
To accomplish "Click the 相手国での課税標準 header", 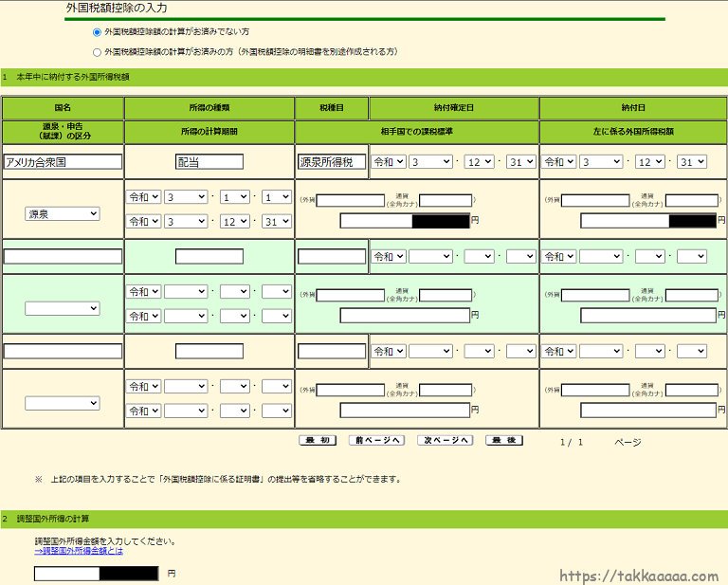I will tap(416, 132).
